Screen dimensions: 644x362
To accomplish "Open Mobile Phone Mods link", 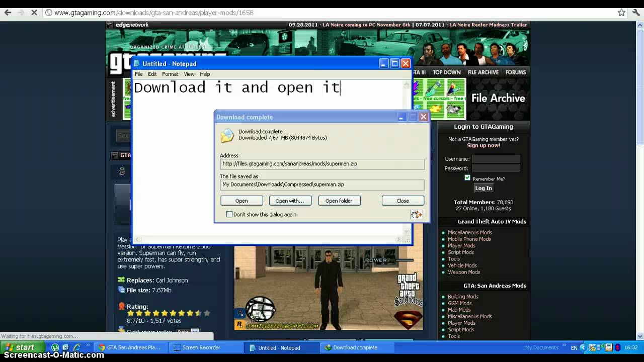I will point(469,239).
